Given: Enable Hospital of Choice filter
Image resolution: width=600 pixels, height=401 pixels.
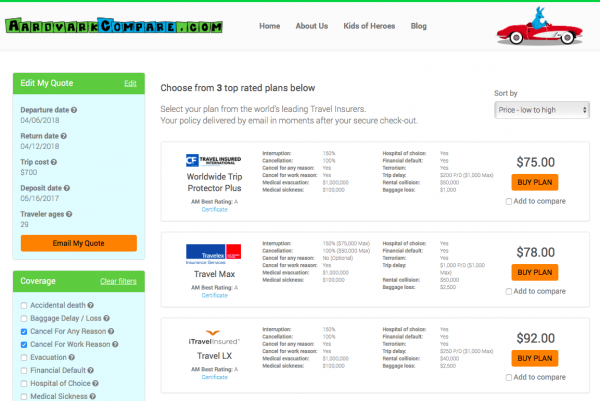Looking at the screenshot, I should 24,383.
